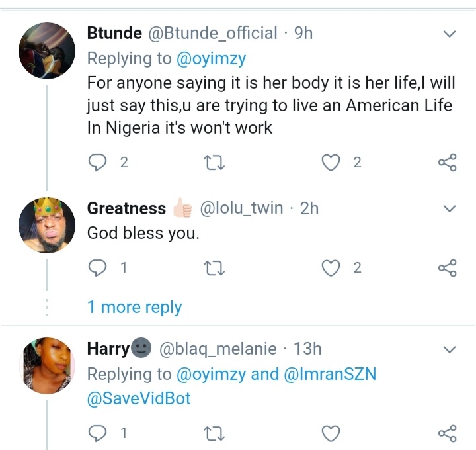Like Btunde's tweet
476x450 pixels.
pyautogui.click(x=331, y=163)
